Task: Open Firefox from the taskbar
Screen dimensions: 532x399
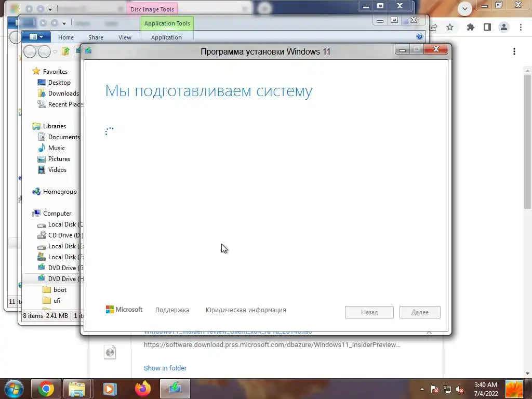Action: point(143,389)
